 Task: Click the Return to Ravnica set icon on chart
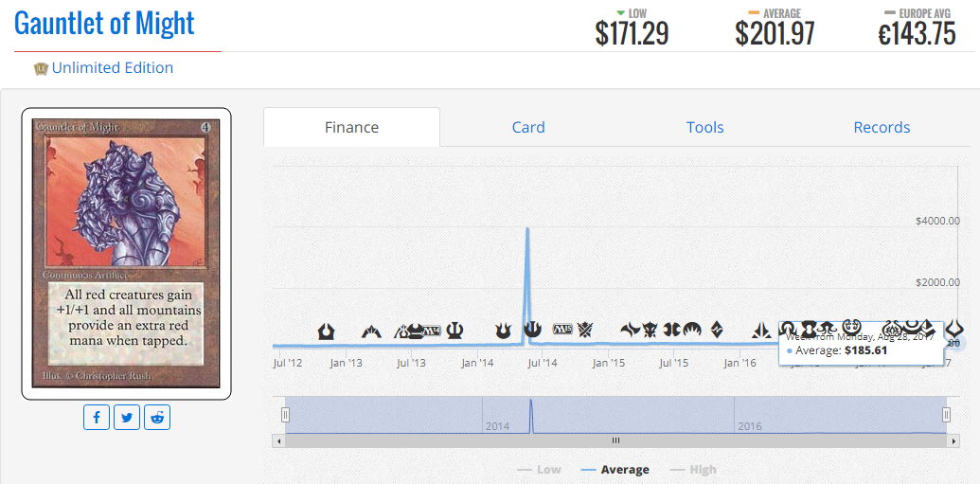pos(326,331)
